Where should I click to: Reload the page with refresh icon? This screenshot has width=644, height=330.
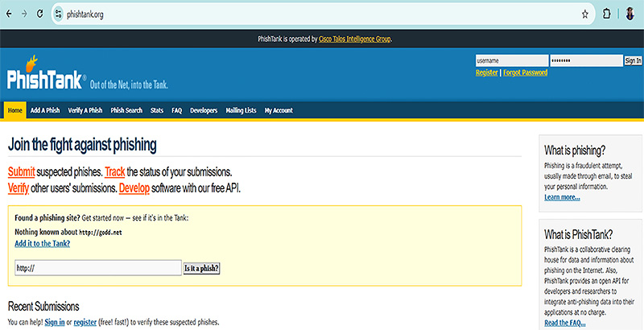coord(39,14)
